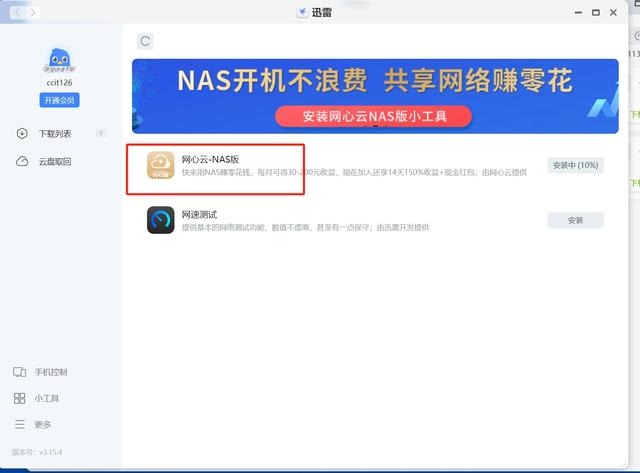Click the refresh icon above the banner
Viewport: 640px width, 473px height.
pos(145,41)
